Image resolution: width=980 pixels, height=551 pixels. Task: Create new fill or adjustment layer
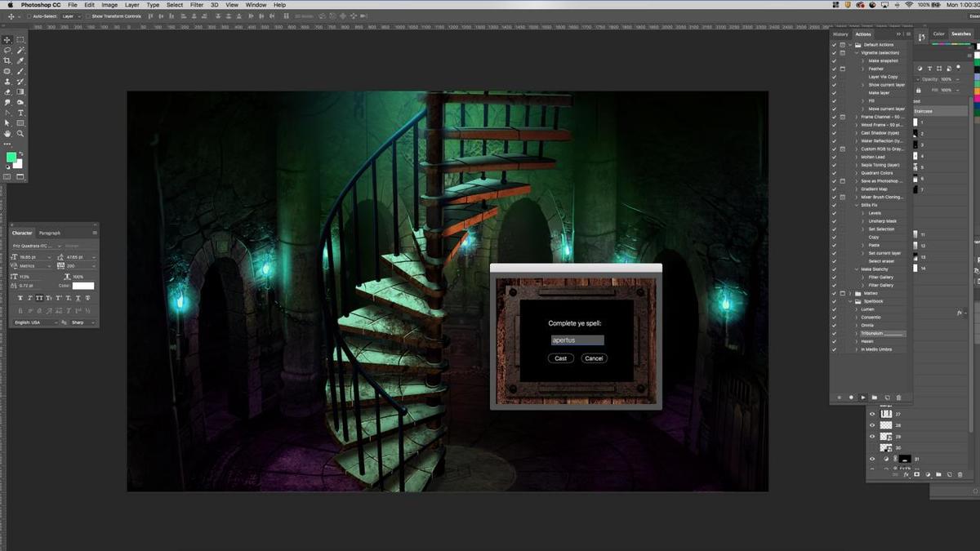click(x=928, y=474)
